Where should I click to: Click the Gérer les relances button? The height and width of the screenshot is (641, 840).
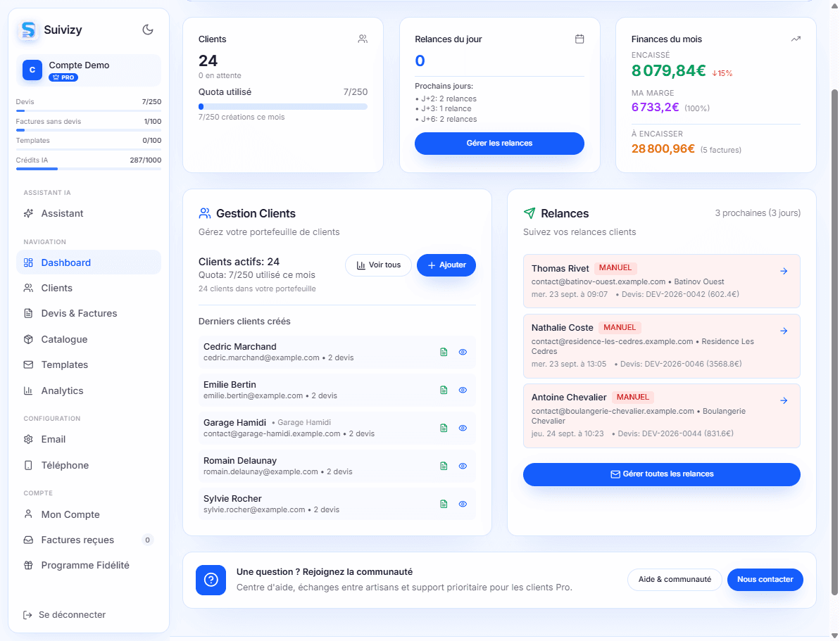coord(499,144)
